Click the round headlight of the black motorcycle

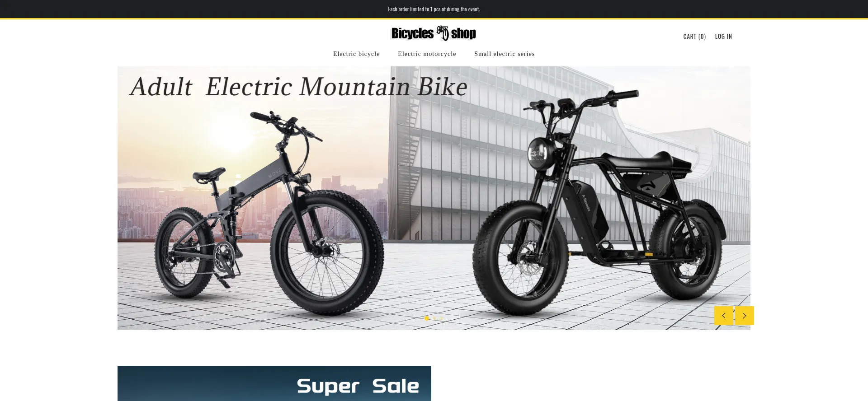(x=539, y=154)
